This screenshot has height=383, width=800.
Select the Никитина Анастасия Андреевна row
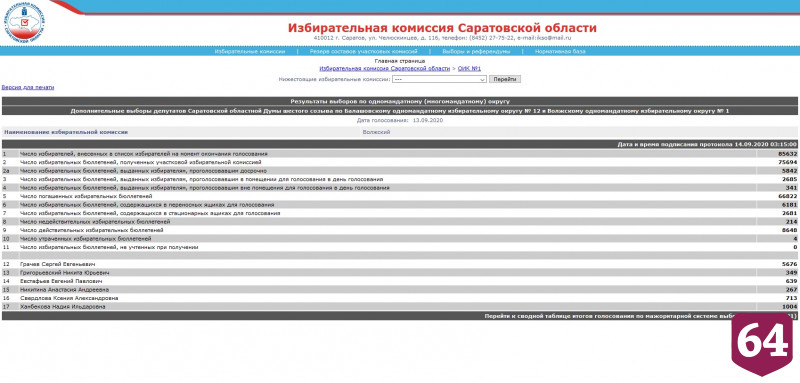(399, 290)
